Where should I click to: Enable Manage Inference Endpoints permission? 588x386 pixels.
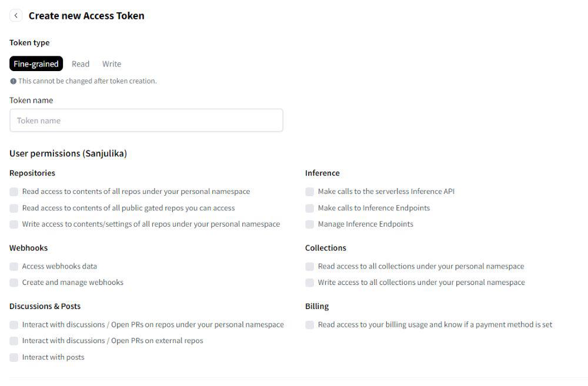coord(310,224)
